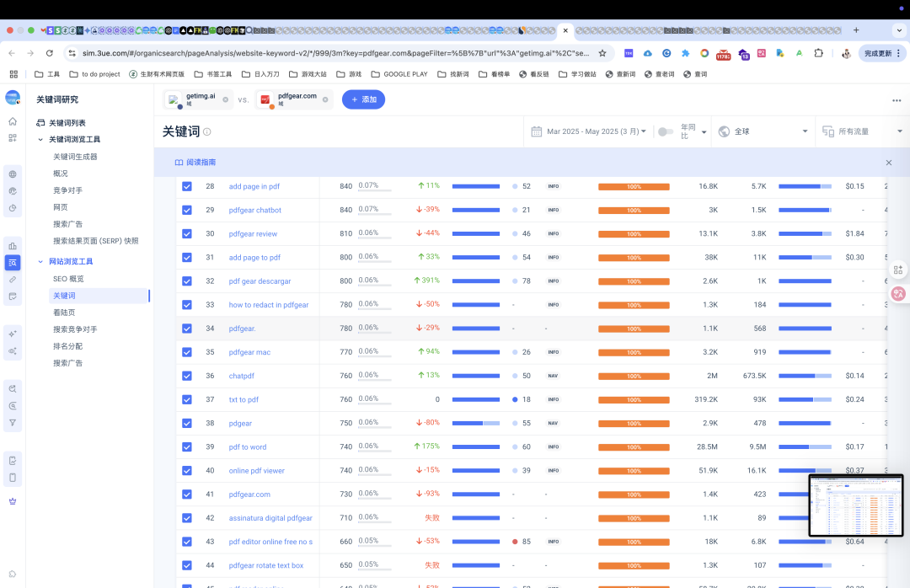Click the 完成更新 browser update button
This screenshot has height=588, width=910.
[881, 53]
